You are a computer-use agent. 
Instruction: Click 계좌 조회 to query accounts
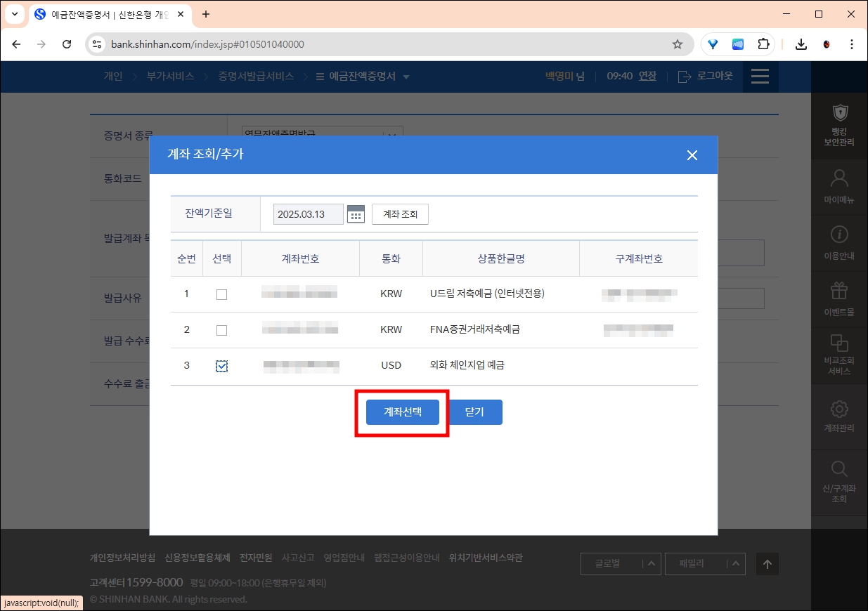400,214
